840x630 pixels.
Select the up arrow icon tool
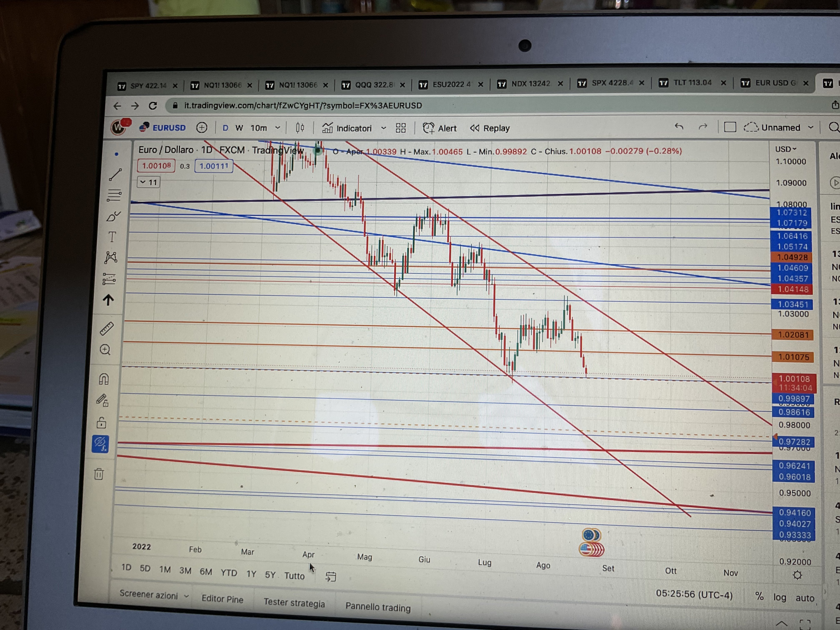click(x=108, y=300)
